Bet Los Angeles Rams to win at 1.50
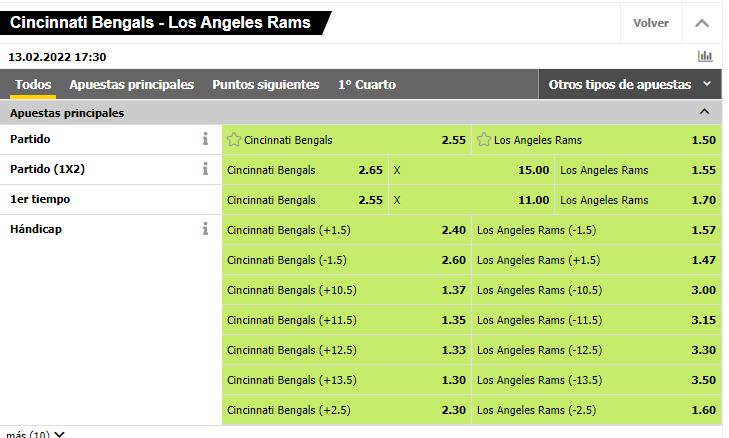Image resolution: width=729 pixels, height=438 pixels. click(x=596, y=139)
